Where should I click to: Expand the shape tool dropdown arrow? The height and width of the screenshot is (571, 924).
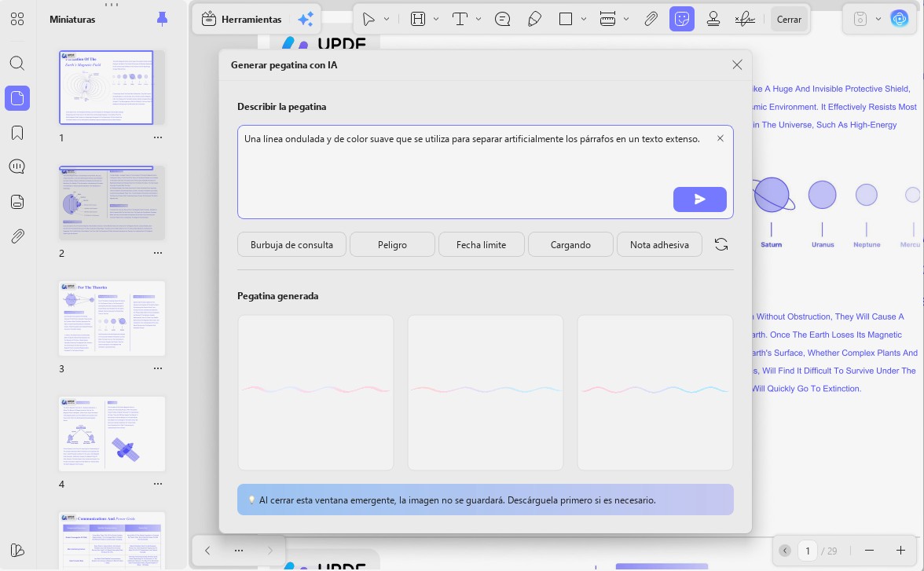point(583,20)
